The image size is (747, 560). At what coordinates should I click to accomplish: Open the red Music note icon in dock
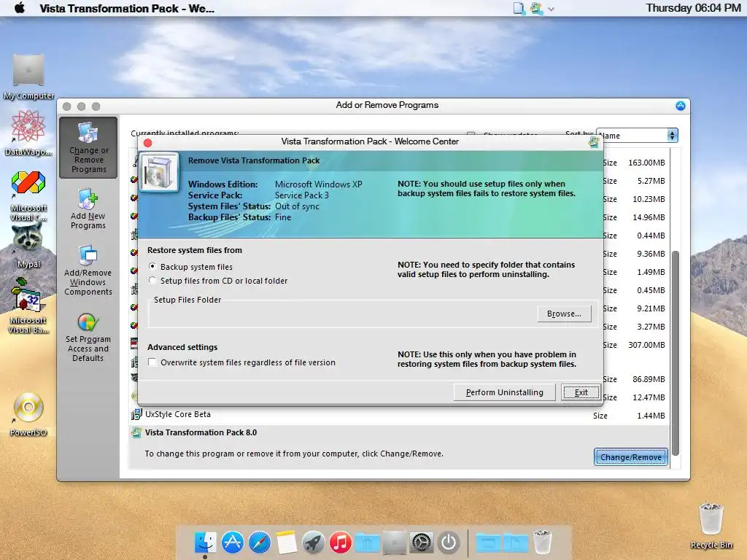tap(340, 542)
